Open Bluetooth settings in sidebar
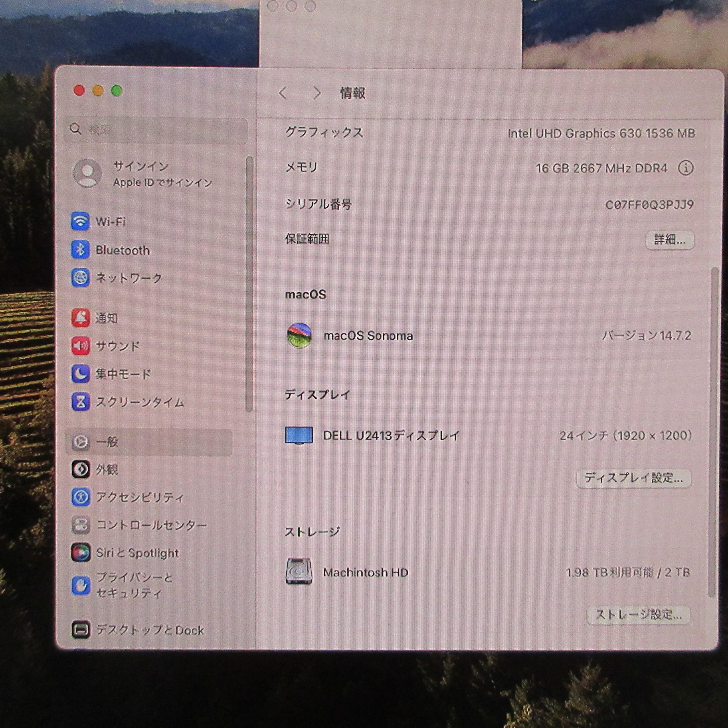Image resolution: width=728 pixels, height=728 pixels. point(122,250)
